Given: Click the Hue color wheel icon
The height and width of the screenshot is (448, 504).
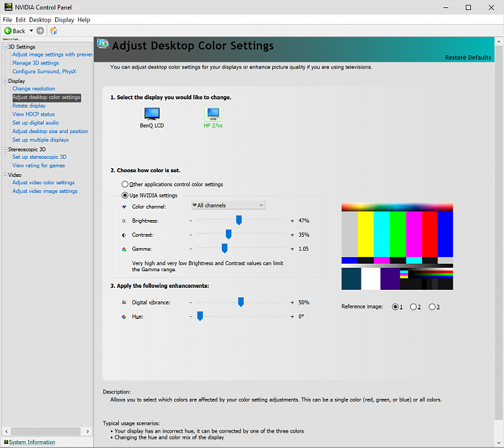Looking at the screenshot, I should coord(124,317).
